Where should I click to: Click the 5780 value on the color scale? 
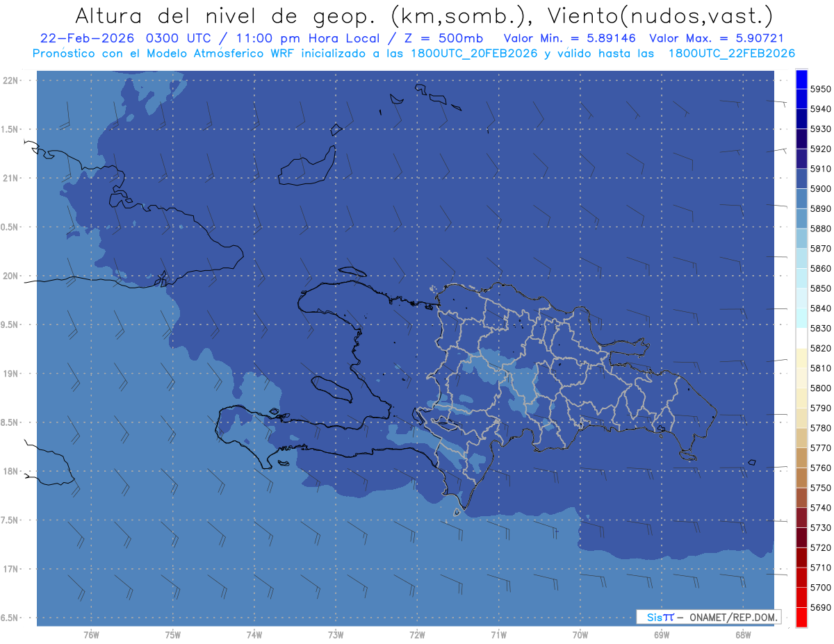821,428
